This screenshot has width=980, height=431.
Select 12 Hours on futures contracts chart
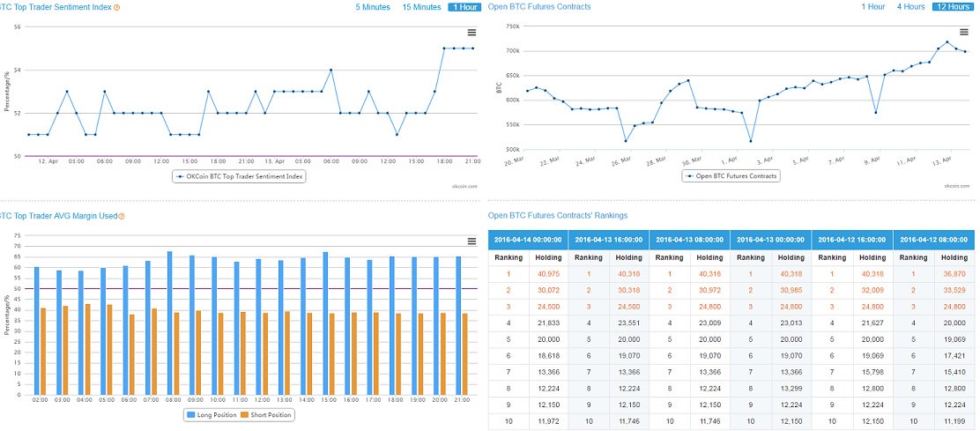point(953,7)
